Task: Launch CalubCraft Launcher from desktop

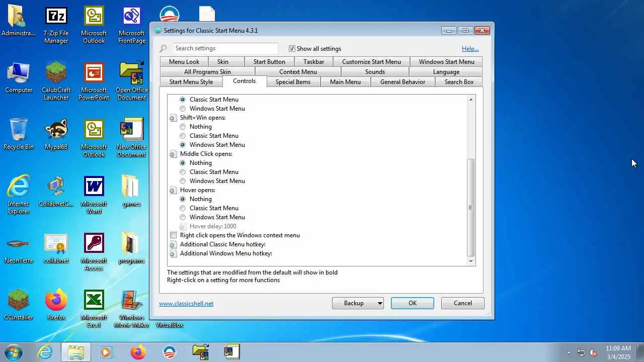Action: pos(56,81)
